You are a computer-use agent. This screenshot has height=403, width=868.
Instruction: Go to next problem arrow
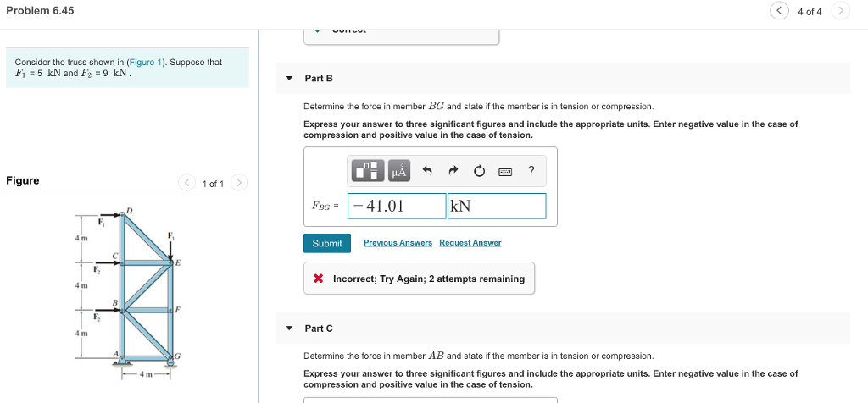tap(840, 11)
